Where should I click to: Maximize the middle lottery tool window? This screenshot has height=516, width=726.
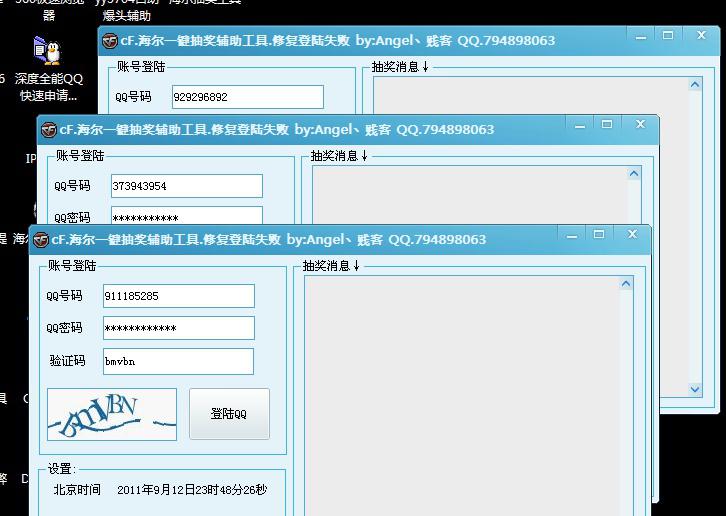click(607, 124)
